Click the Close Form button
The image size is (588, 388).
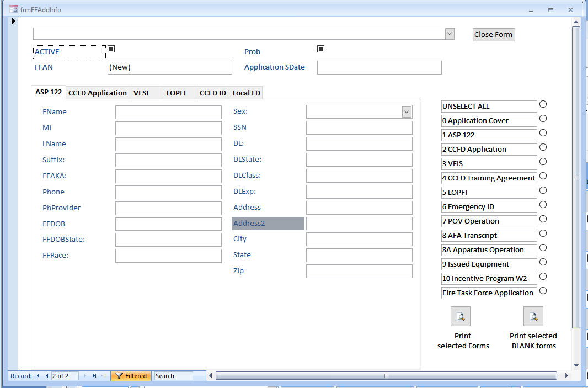click(x=494, y=35)
